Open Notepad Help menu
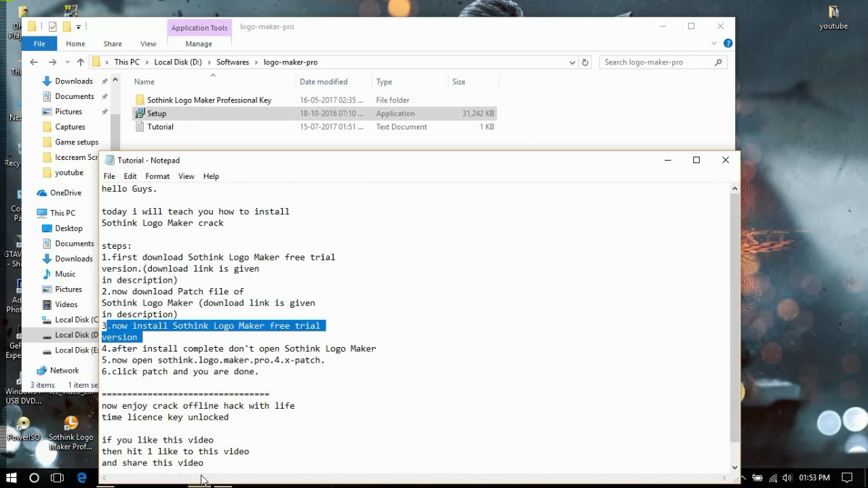 [x=211, y=176]
